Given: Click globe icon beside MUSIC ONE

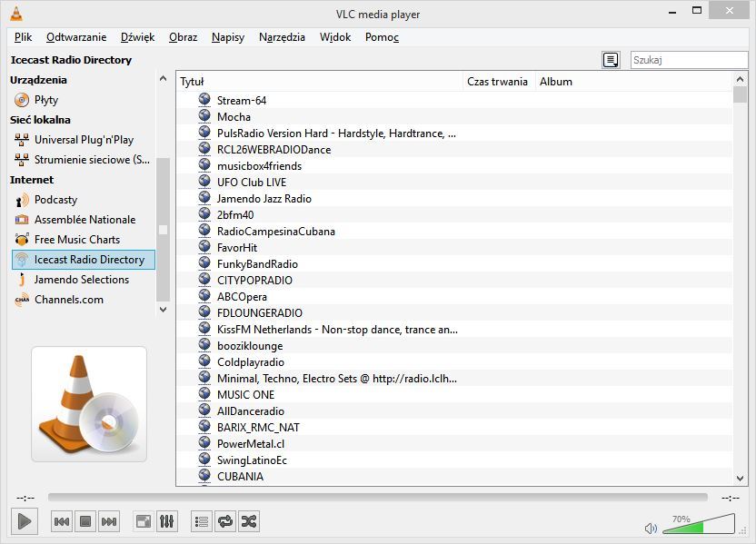Looking at the screenshot, I should pyautogui.click(x=204, y=394).
